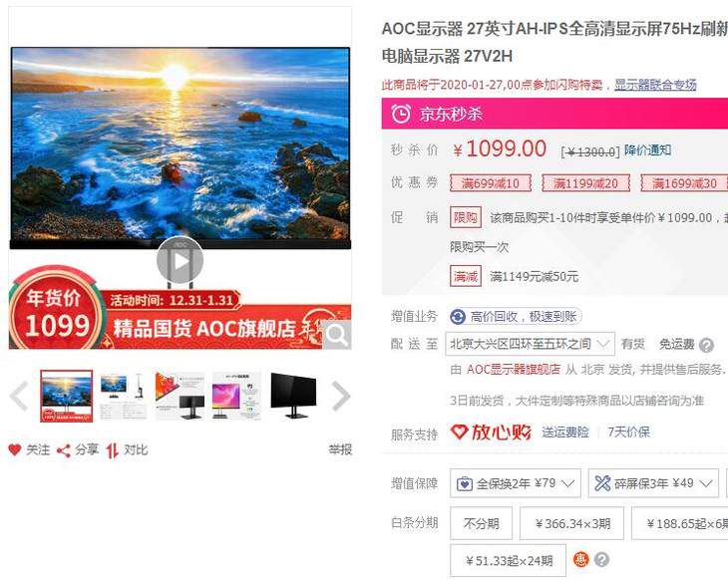Click 降价通知 price drop alert link
This screenshot has height=580, width=728.
(647, 149)
